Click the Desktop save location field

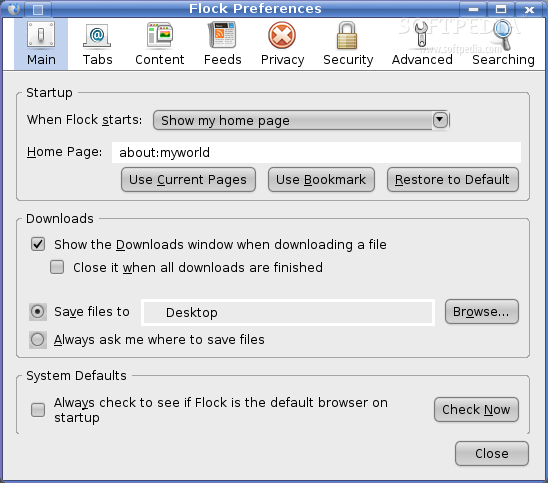tap(288, 312)
